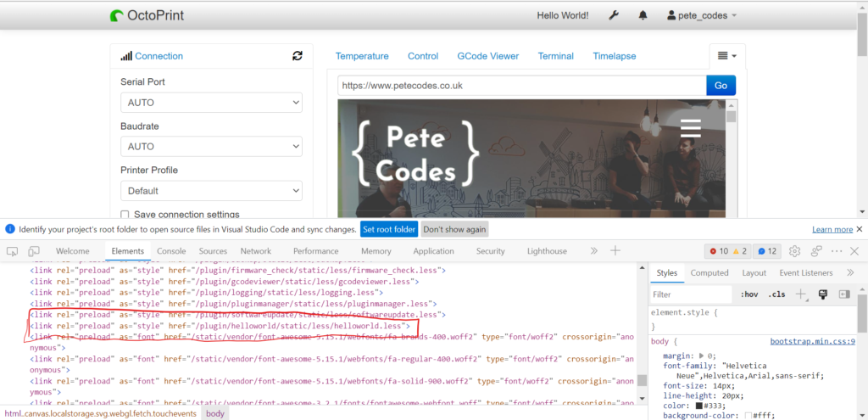Click the signal bars icon beside Connection
Screen dimensions: 868x420
[127, 56]
